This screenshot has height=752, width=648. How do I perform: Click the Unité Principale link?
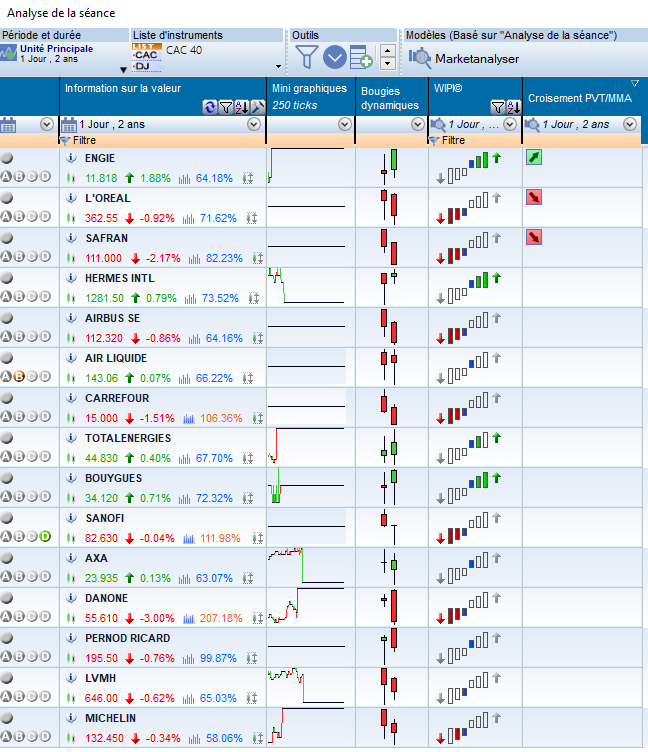57,49
